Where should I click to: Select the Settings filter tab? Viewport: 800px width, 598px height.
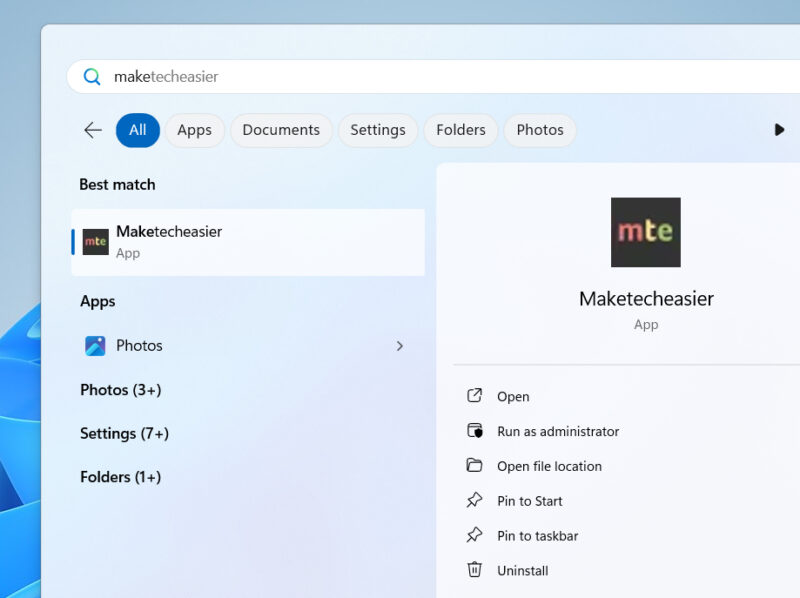coord(378,130)
